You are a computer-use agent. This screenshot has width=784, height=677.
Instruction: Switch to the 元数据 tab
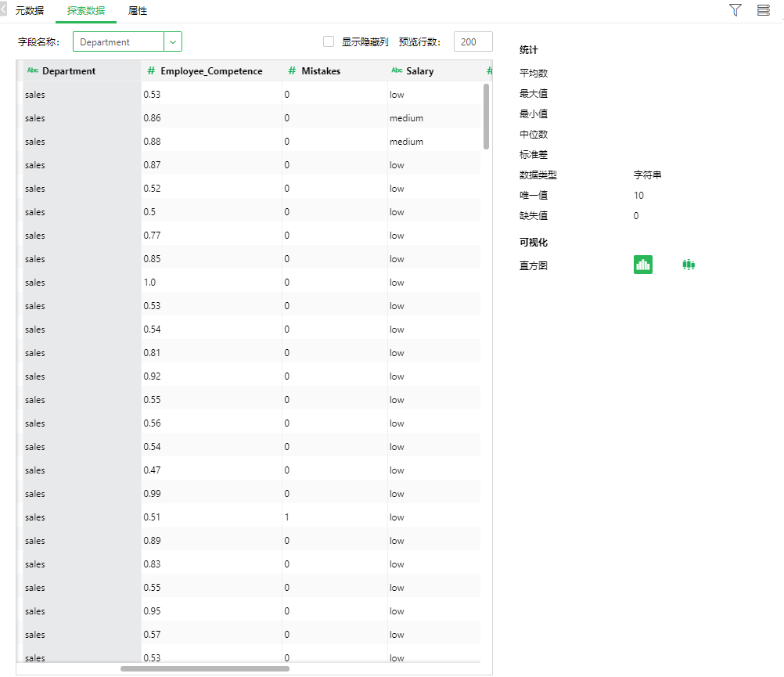29,11
